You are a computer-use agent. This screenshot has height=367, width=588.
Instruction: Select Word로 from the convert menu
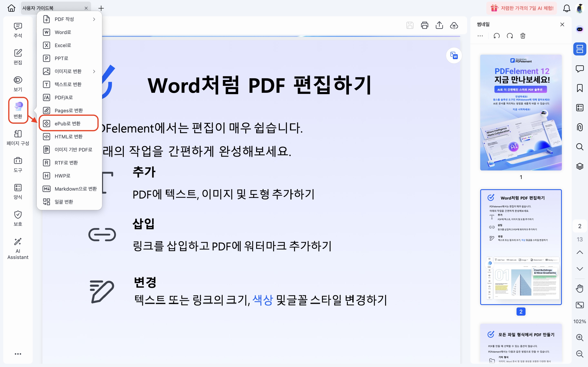[62, 32]
